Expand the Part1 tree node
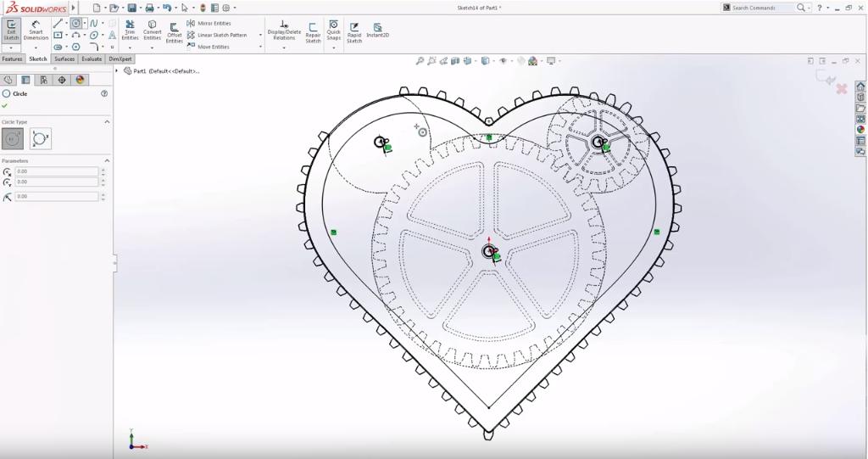 (x=117, y=71)
